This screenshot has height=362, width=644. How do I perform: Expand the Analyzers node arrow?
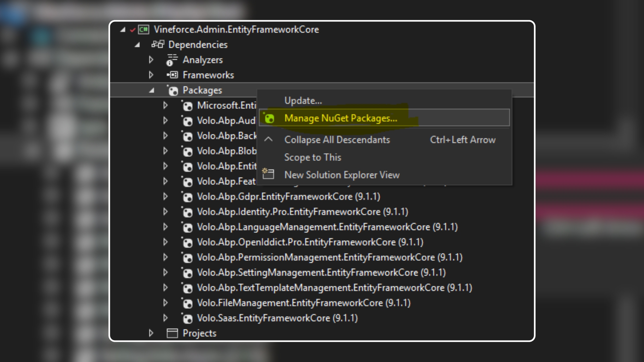(151, 60)
